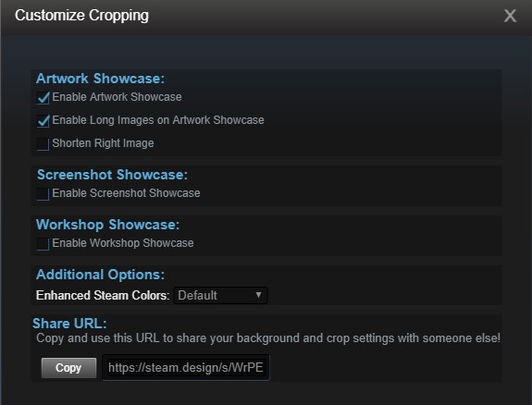Turn on the Enable Workshop Showcase checkbox
The width and height of the screenshot is (532, 405).
coord(43,244)
